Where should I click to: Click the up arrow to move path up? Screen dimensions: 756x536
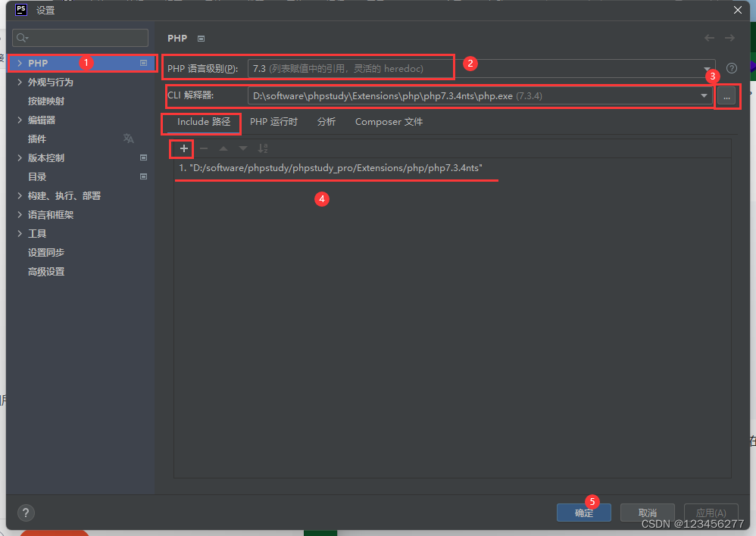(x=222, y=148)
